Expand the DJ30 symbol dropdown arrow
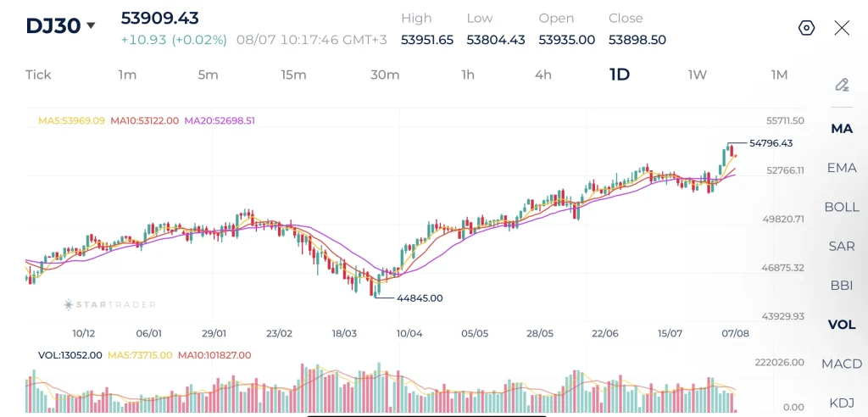Viewport: 868px width, 417px height. click(91, 25)
